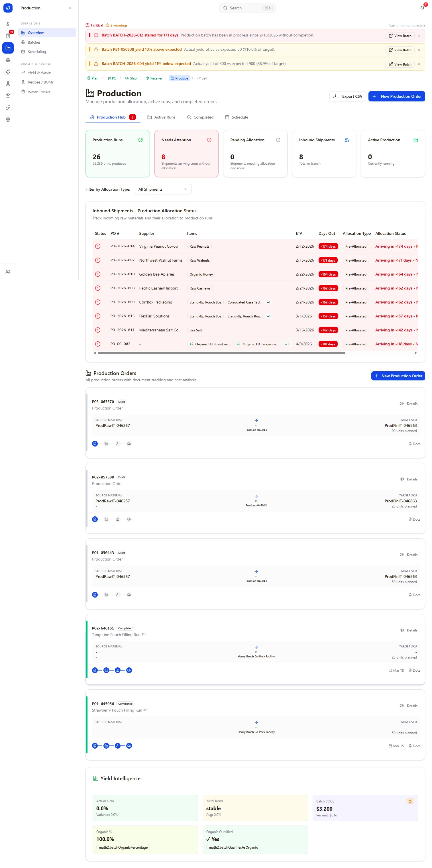The width and height of the screenshot is (432, 868).
Task: Click the alert icon on PO-2026-014 row
Action: (x=98, y=246)
